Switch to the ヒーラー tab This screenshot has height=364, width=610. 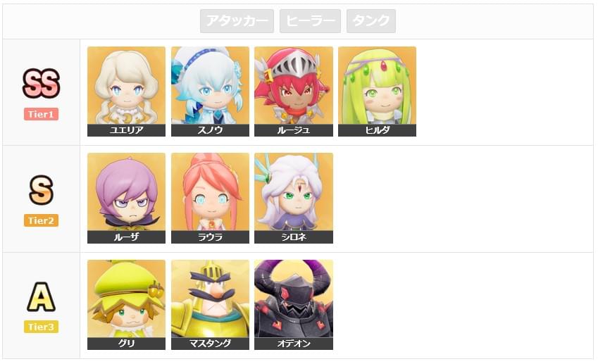click(x=310, y=21)
